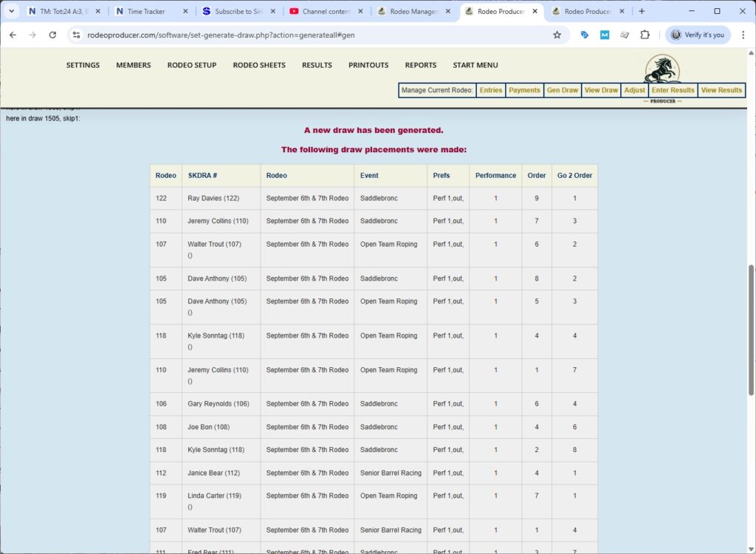Click the Adjust button
Image resolution: width=756 pixels, height=554 pixels.
(x=634, y=90)
